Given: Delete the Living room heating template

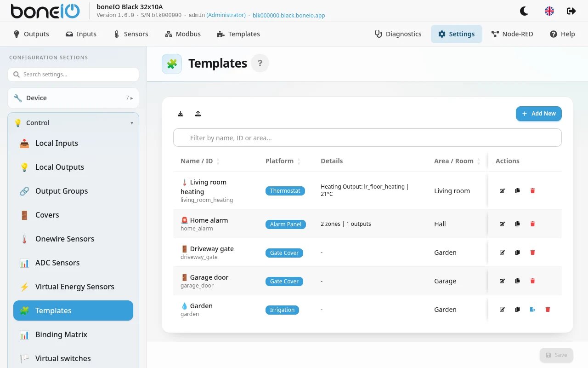Looking at the screenshot, I should pos(532,190).
